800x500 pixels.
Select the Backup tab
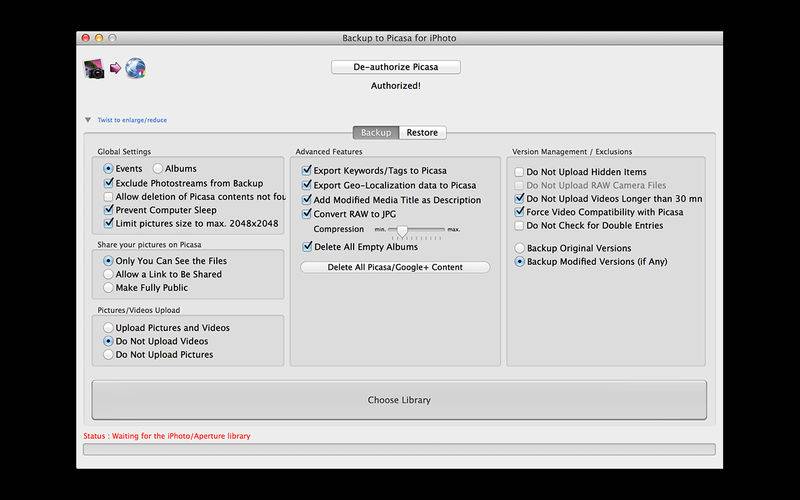point(376,132)
